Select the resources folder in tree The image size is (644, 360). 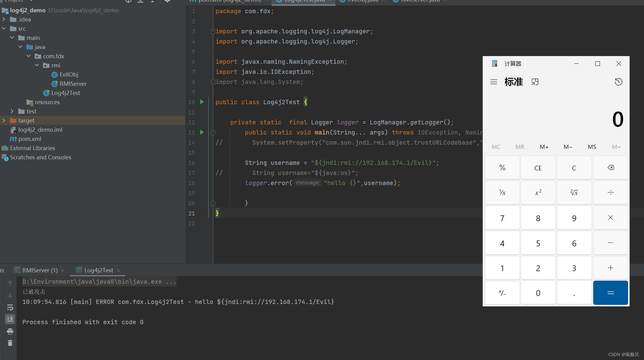47,102
